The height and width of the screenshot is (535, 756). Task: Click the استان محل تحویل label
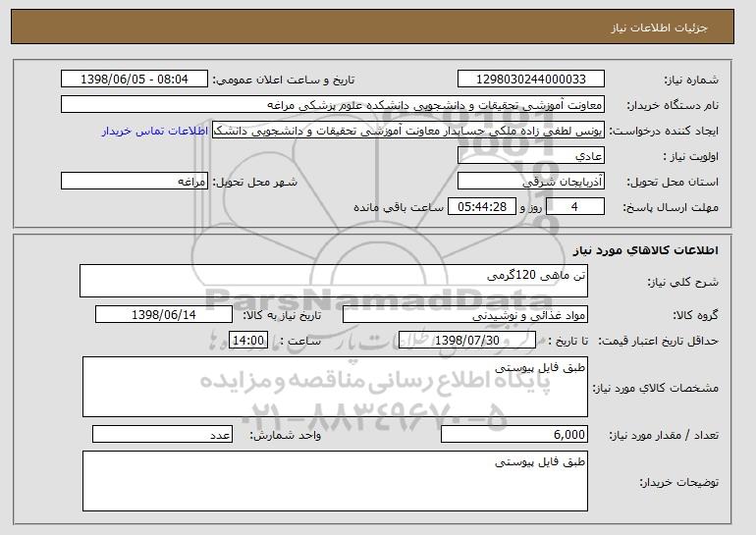point(673,182)
